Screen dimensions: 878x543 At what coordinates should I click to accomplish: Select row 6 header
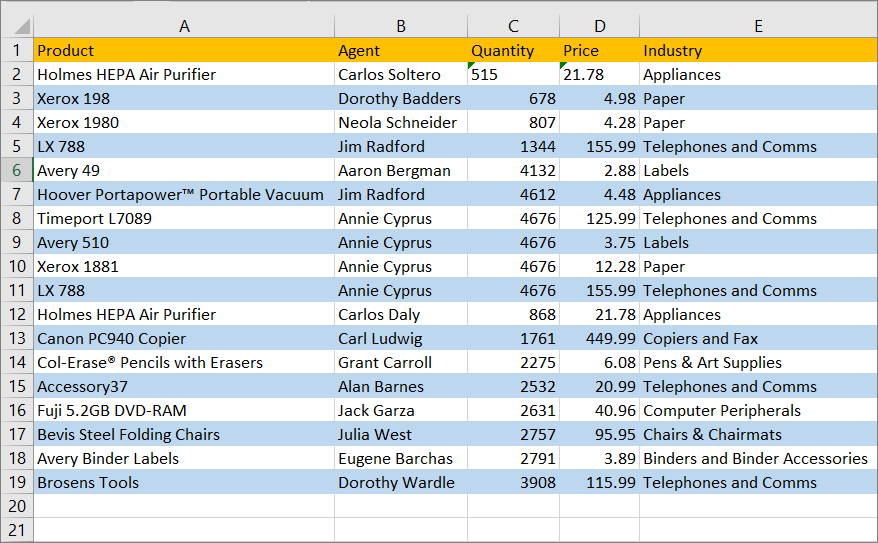click(x=17, y=170)
